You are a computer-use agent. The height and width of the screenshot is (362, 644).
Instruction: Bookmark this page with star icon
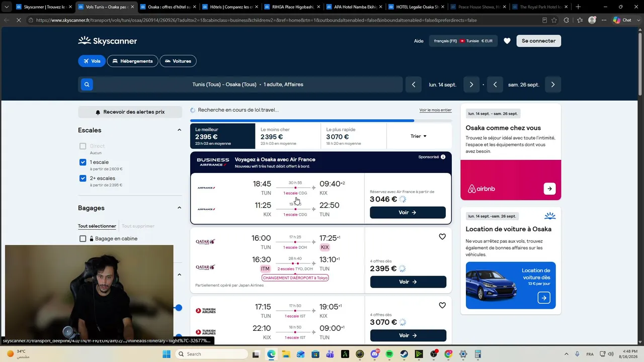pyautogui.click(x=554, y=20)
